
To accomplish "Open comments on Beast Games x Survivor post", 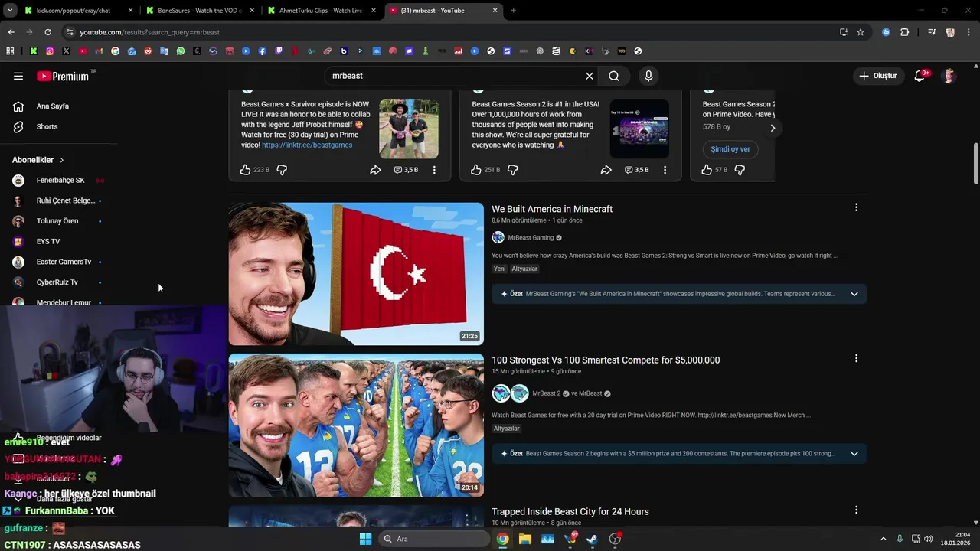I will [x=406, y=170].
